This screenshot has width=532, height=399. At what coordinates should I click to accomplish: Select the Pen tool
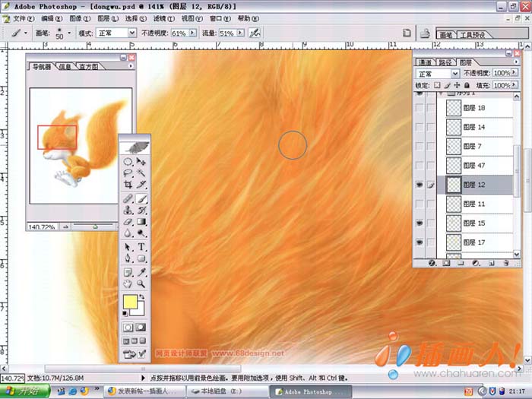point(128,258)
